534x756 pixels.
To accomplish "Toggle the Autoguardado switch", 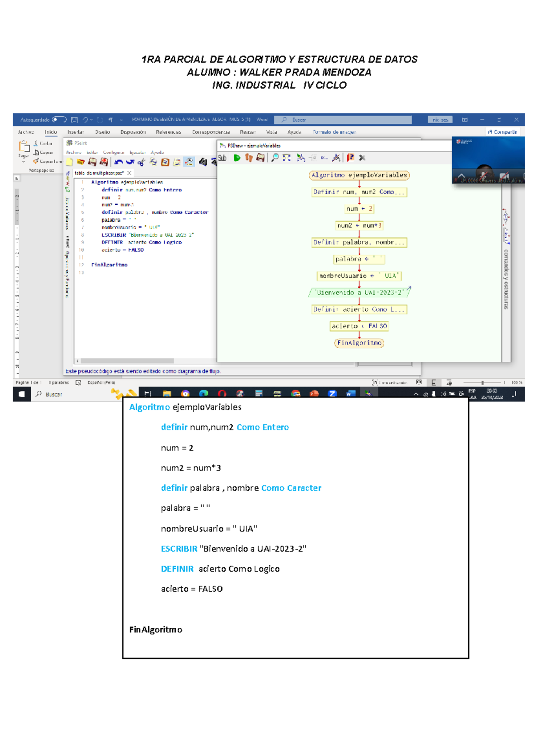I will (x=59, y=119).
